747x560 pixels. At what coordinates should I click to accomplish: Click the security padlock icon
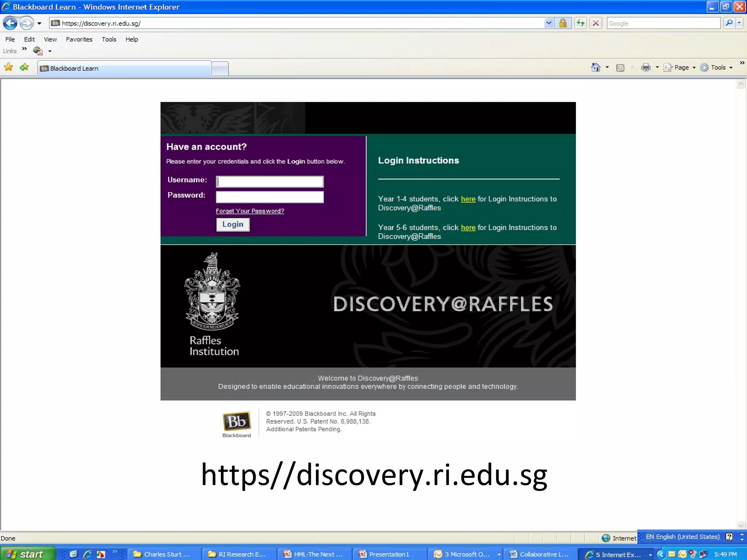(x=563, y=23)
